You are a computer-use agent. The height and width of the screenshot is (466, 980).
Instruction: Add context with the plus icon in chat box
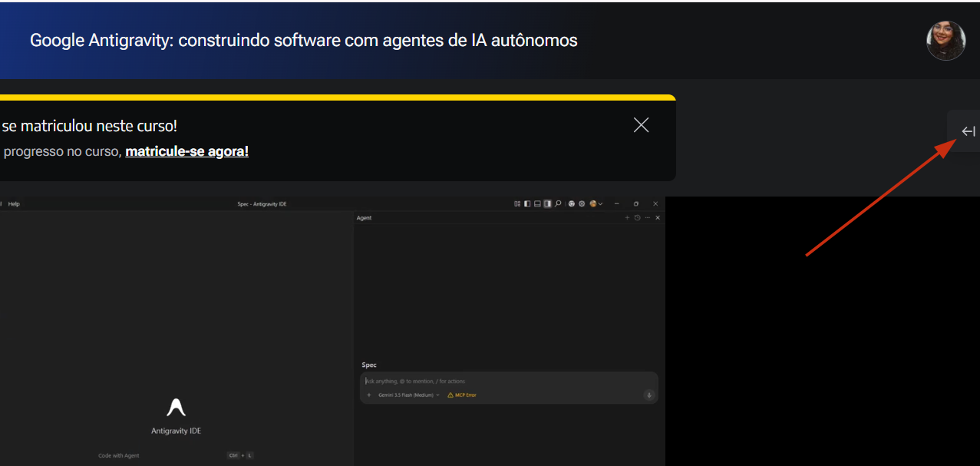pyautogui.click(x=369, y=395)
